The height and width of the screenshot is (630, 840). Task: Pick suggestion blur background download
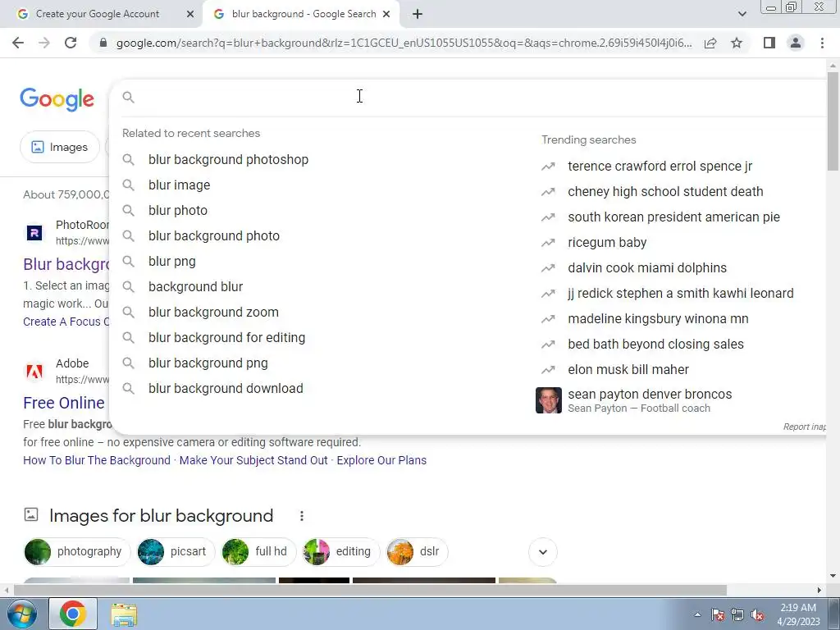tap(226, 388)
